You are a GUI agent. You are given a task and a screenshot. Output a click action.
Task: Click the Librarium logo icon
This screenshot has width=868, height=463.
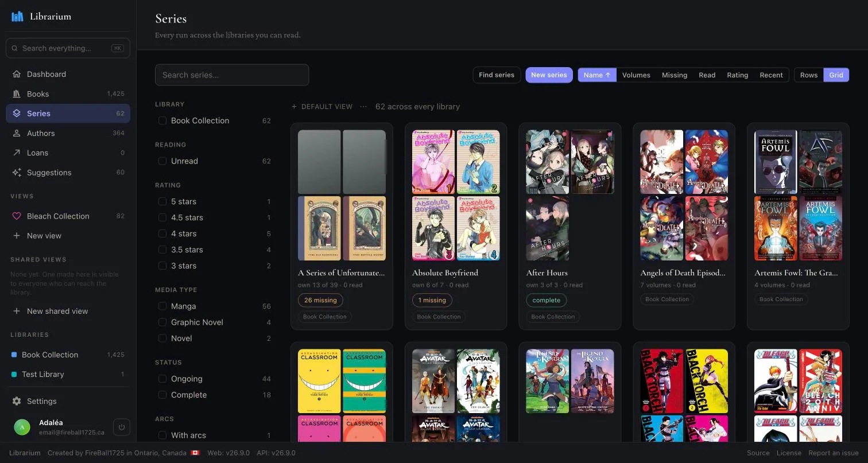pos(17,16)
